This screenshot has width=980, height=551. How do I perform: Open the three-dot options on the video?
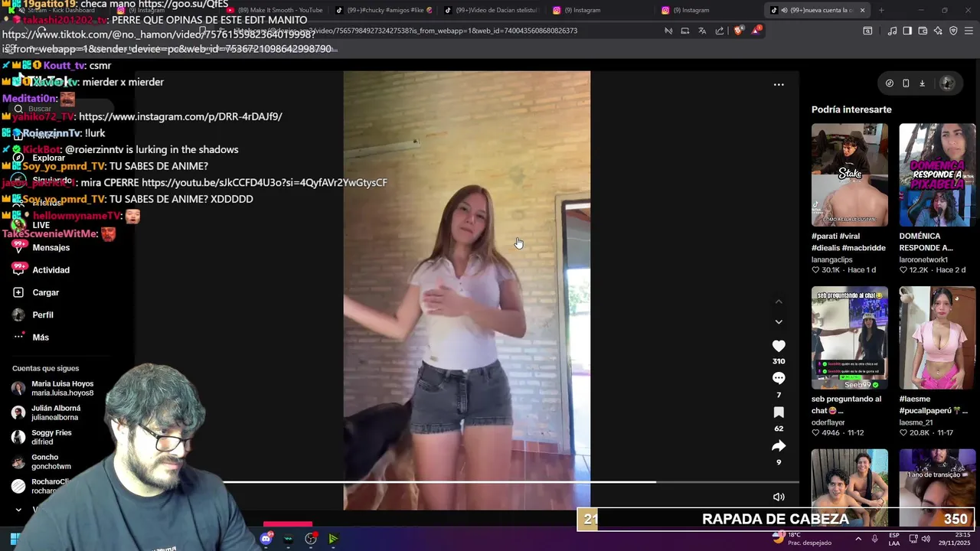(x=779, y=84)
